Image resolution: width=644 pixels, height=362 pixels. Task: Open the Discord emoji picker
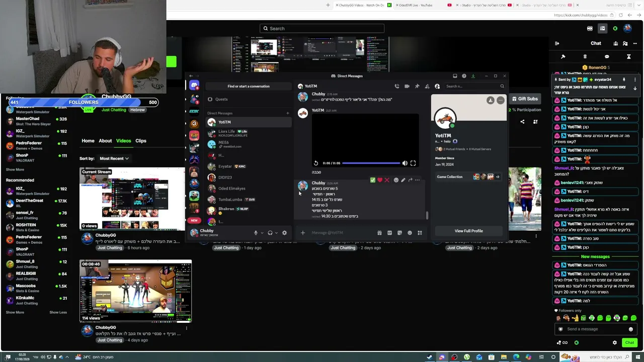pos(410,233)
